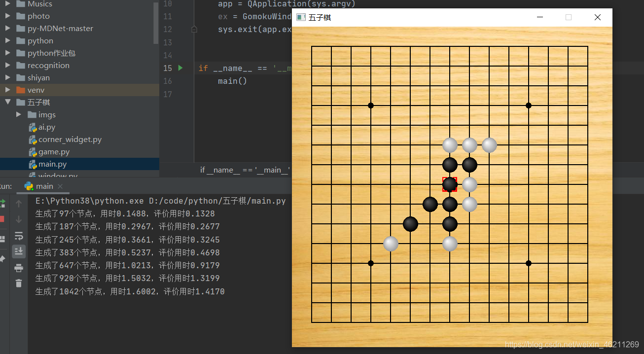The image size is (644, 354).
Task: Select the imgs folder icon
Action: pyautogui.click(x=32, y=115)
